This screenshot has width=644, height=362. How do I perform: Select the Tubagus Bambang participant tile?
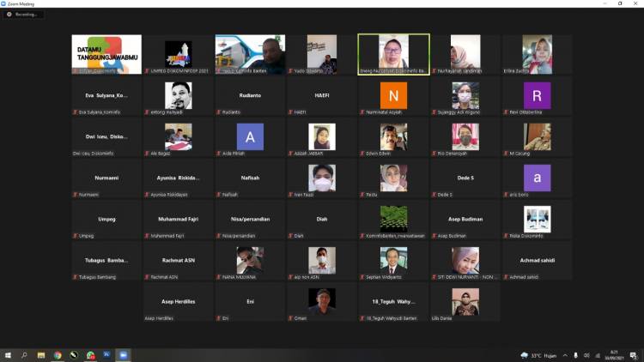click(x=106, y=261)
